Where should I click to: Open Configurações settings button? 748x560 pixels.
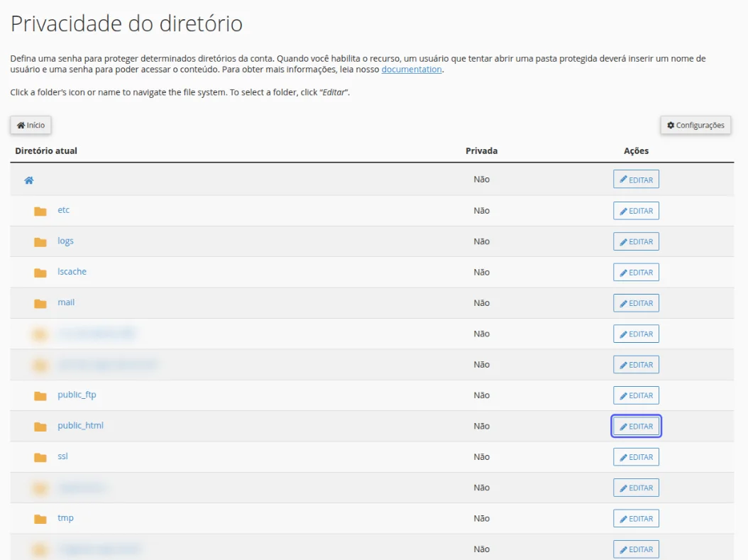(695, 125)
